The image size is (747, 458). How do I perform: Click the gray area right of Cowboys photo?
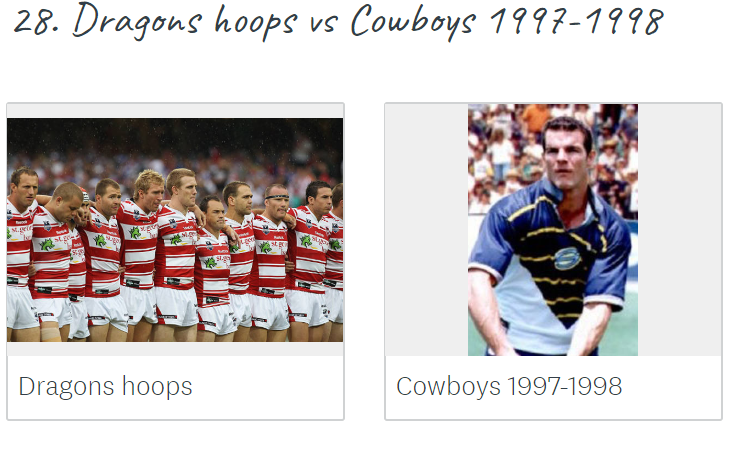pyautogui.click(x=679, y=230)
